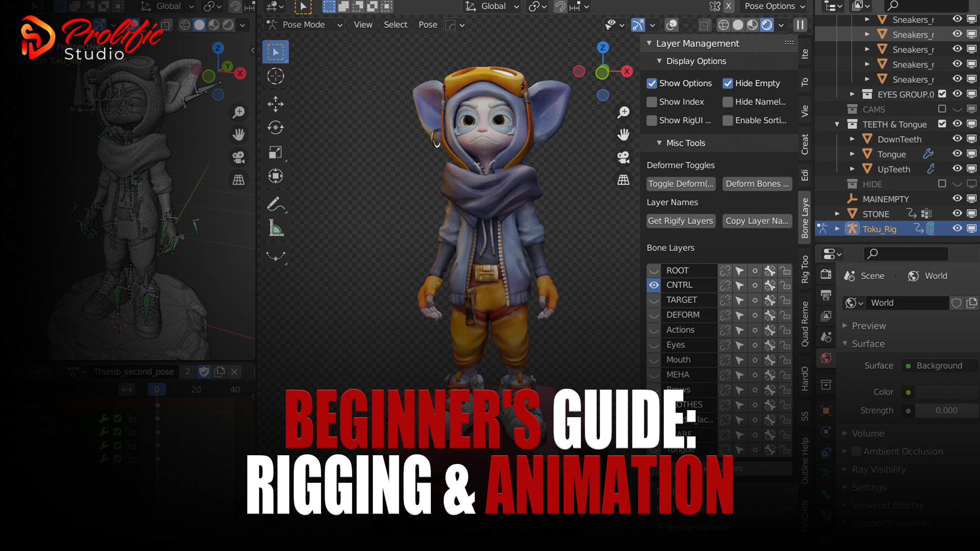Click the Deform Bones button
This screenshot has width=980, height=551.
coord(757,184)
